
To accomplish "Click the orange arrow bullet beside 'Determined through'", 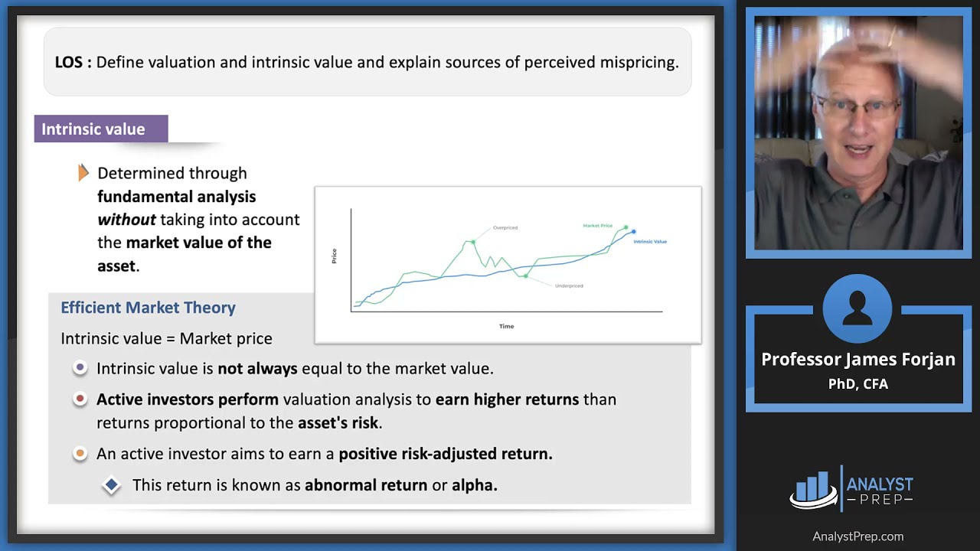I will 83,173.
